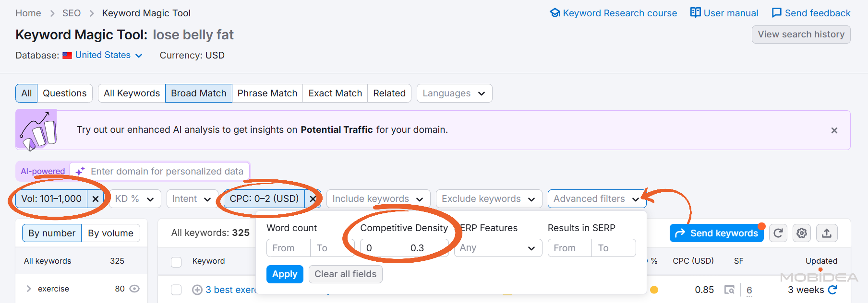Dismiss the Potential Traffic banner
The image size is (868, 303).
(x=834, y=130)
